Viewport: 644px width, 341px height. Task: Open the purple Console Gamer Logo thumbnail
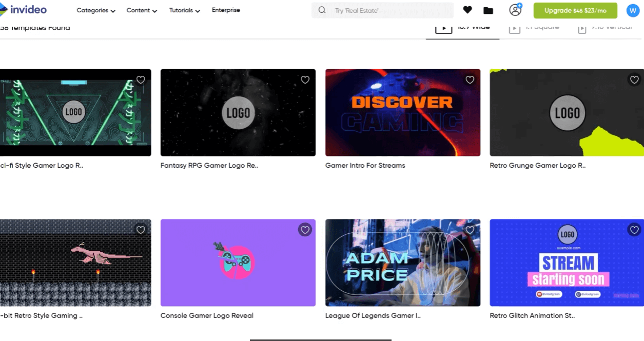(x=238, y=263)
